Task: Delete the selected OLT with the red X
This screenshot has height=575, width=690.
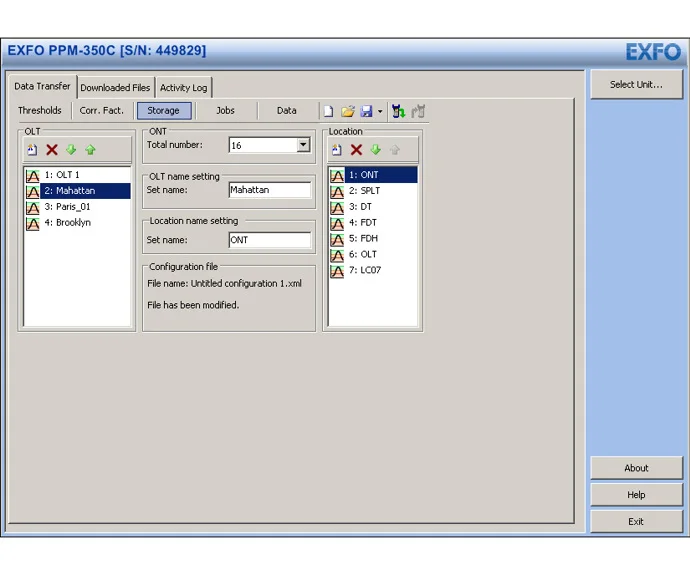Action: tap(52, 150)
